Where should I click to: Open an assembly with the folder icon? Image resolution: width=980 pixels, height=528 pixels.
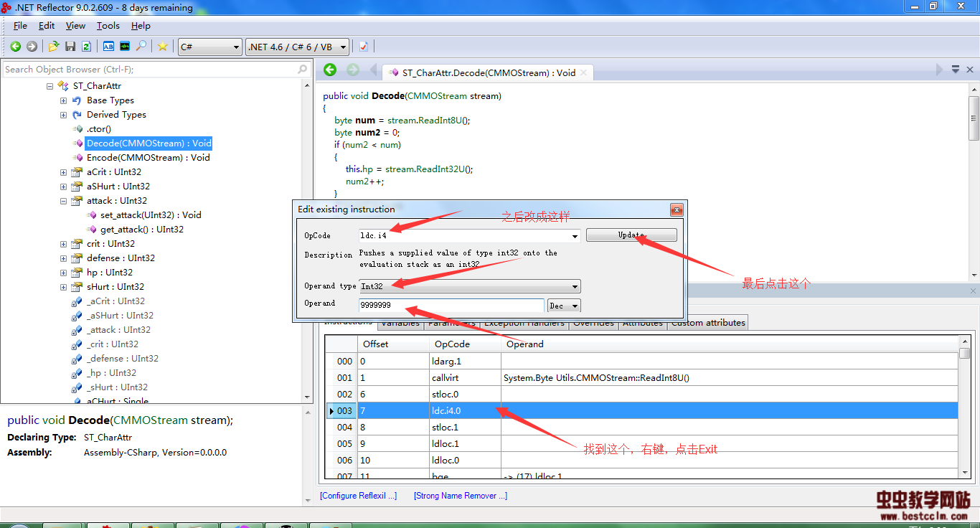tap(54, 47)
